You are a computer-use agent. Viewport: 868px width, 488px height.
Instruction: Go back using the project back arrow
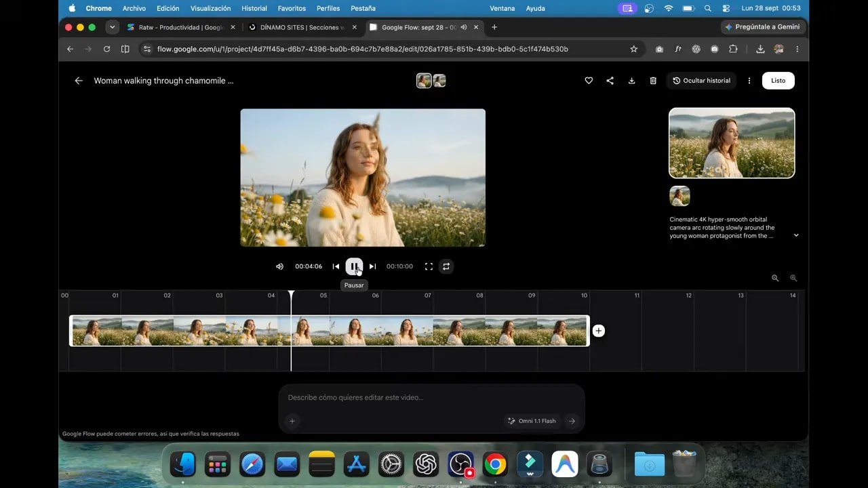pos(79,81)
